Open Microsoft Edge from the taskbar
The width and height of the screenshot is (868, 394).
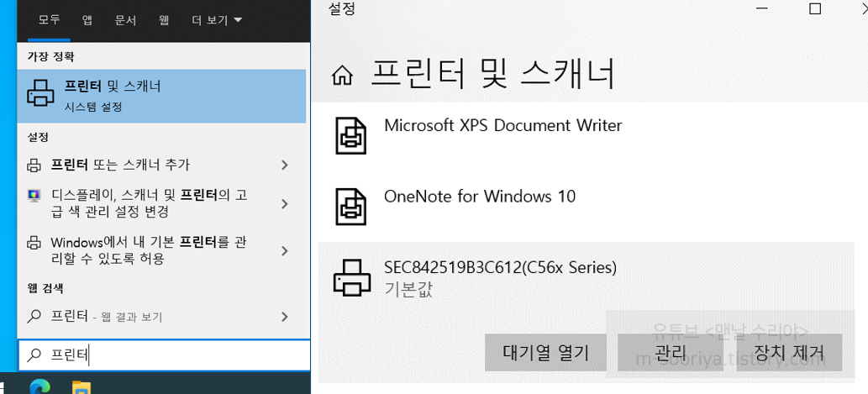(39, 387)
